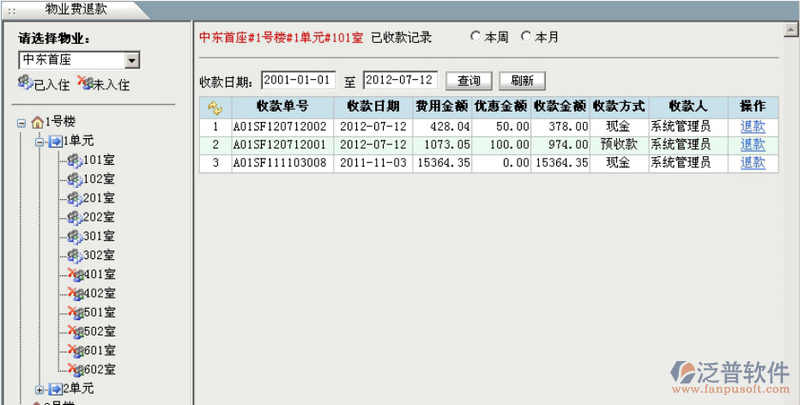
Task: Click the occupied icon beside 302室
Action: [x=75, y=256]
